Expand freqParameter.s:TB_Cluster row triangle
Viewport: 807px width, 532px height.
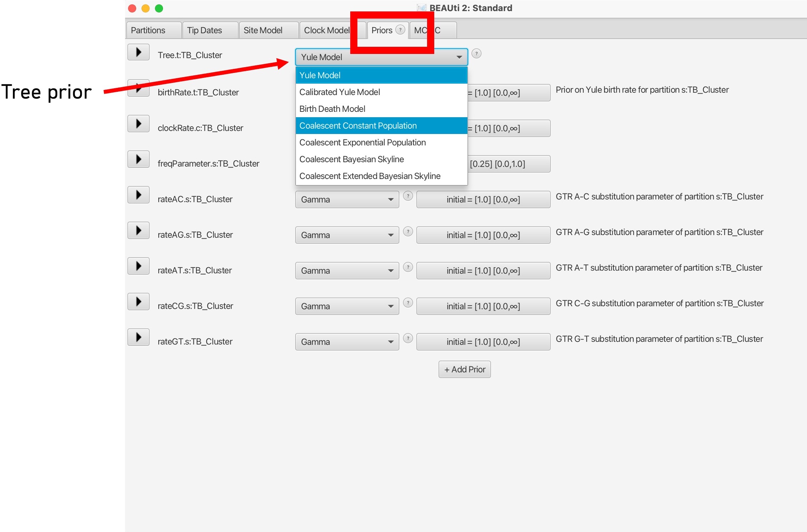[x=138, y=159]
